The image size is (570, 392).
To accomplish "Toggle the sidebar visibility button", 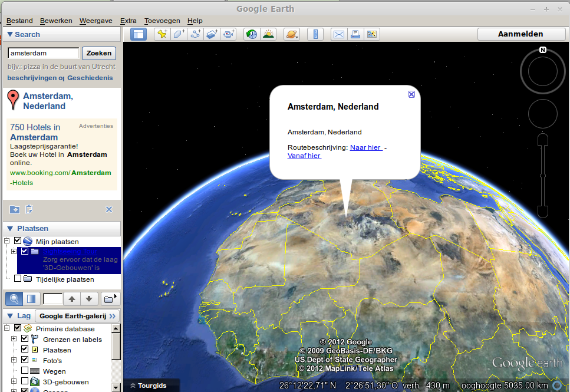I will [139, 35].
